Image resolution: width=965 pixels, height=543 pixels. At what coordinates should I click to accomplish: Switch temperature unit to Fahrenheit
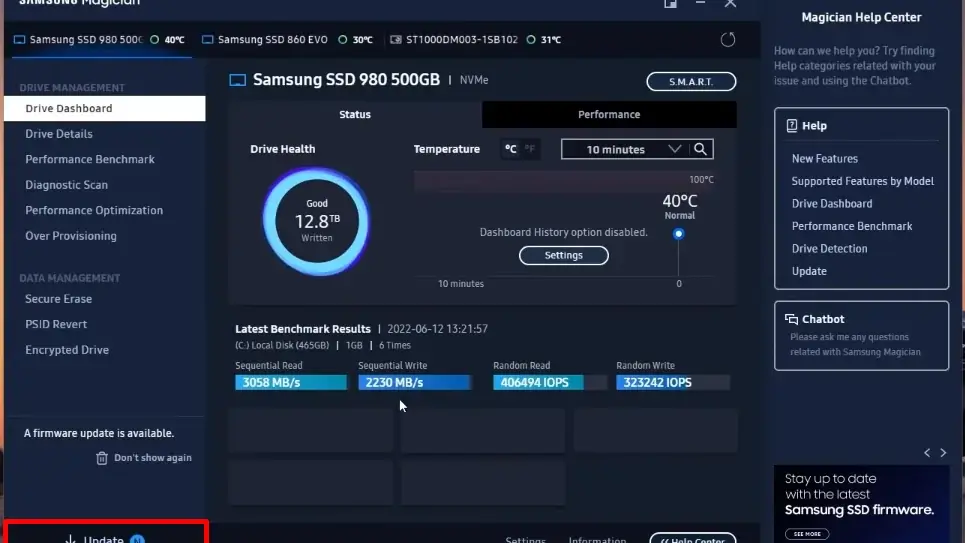[x=529, y=149]
